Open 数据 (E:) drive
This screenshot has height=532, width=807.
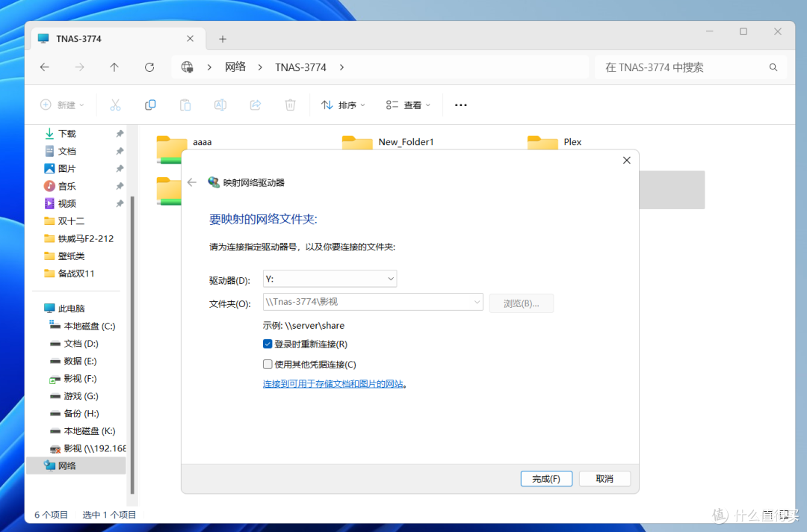point(80,361)
